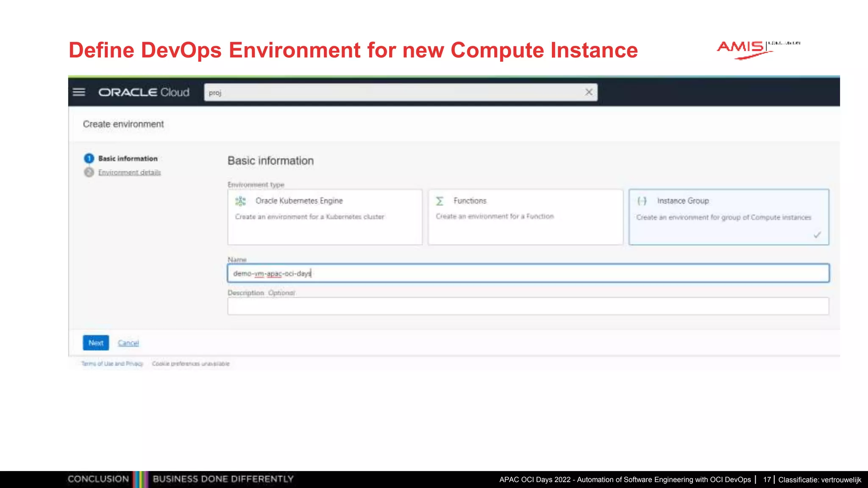Select the Oracle Kubernetes Engine environment card
868x488 pixels.
coord(325,217)
